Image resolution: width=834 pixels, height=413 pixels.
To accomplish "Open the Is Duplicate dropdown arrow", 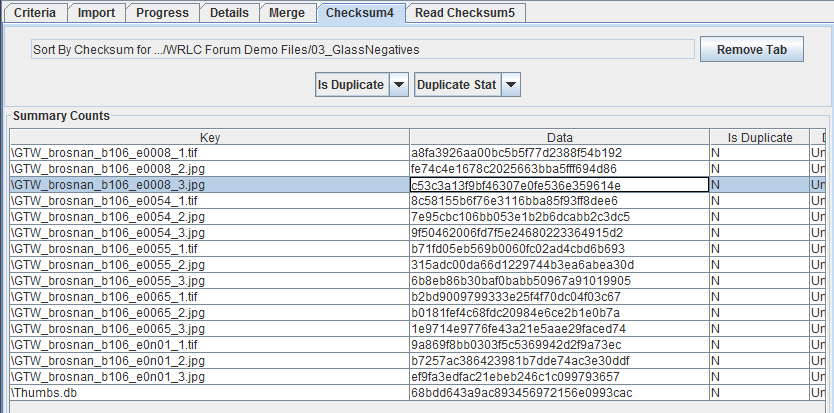I will [x=398, y=85].
